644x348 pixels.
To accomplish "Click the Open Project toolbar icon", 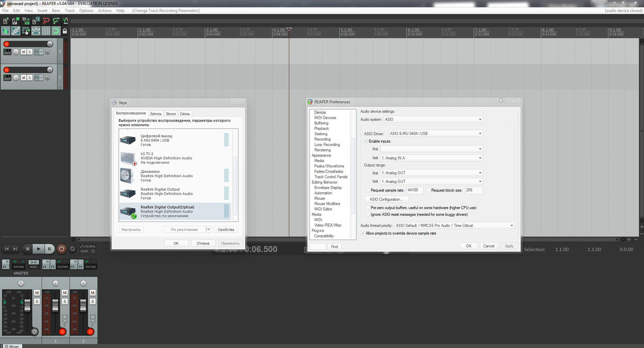I will [x=16, y=21].
